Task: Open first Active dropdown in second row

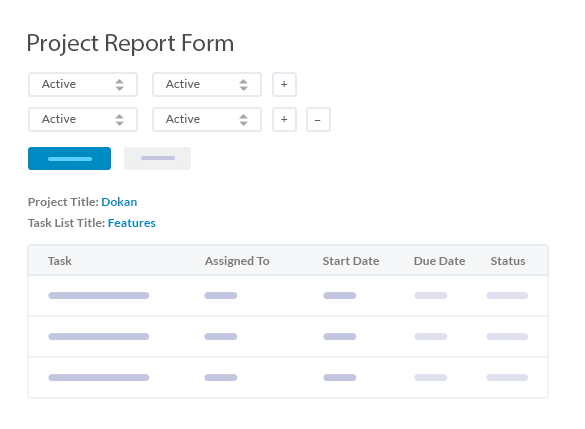Action: tap(83, 120)
